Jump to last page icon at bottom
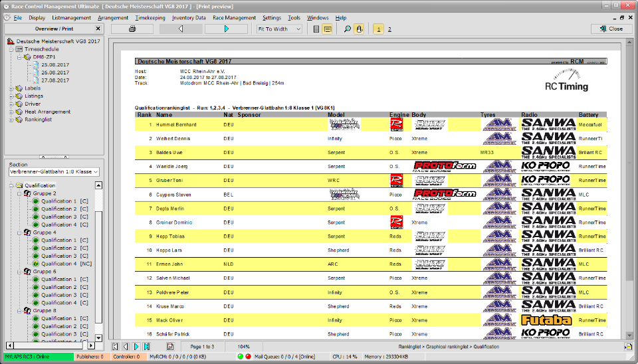Screen dimensions: 638x364 (147, 347)
